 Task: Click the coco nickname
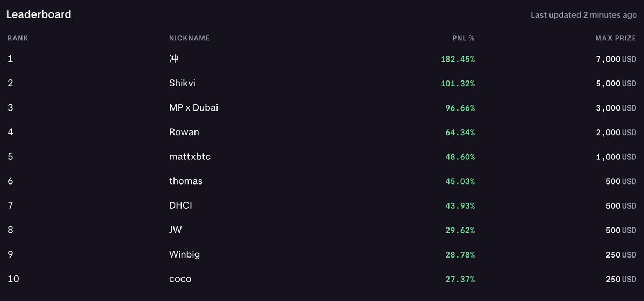click(x=180, y=279)
